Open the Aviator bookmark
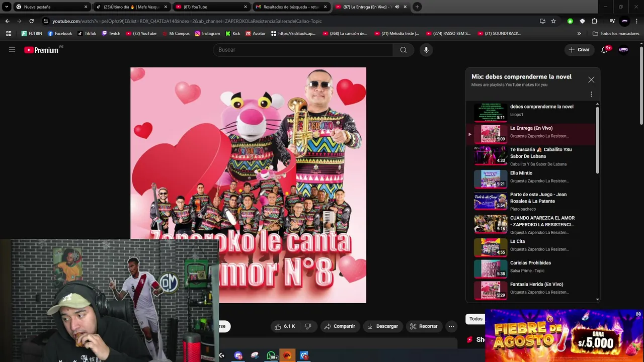The image size is (644, 362). pyautogui.click(x=256, y=34)
